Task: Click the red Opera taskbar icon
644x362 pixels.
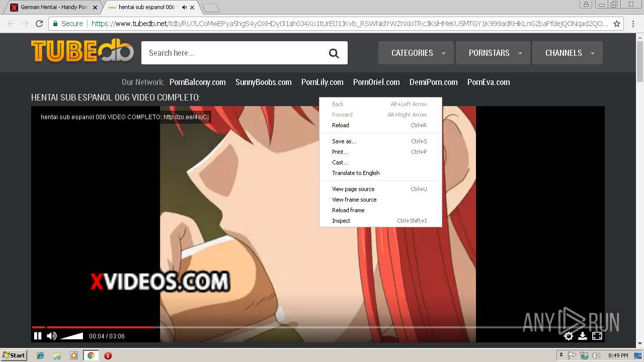Action: pyautogui.click(x=108, y=355)
